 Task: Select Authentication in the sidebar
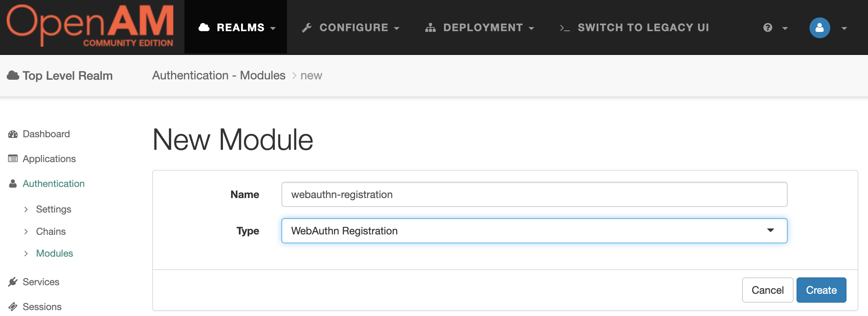click(x=54, y=184)
